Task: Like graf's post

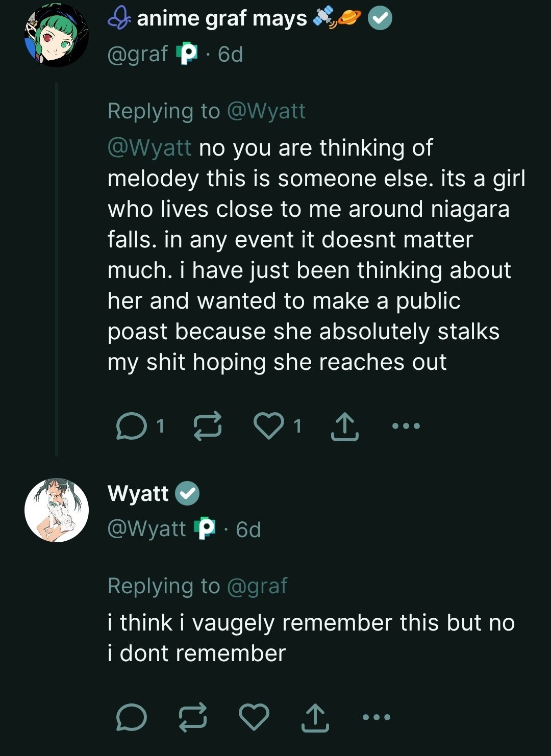Action: (x=269, y=425)
